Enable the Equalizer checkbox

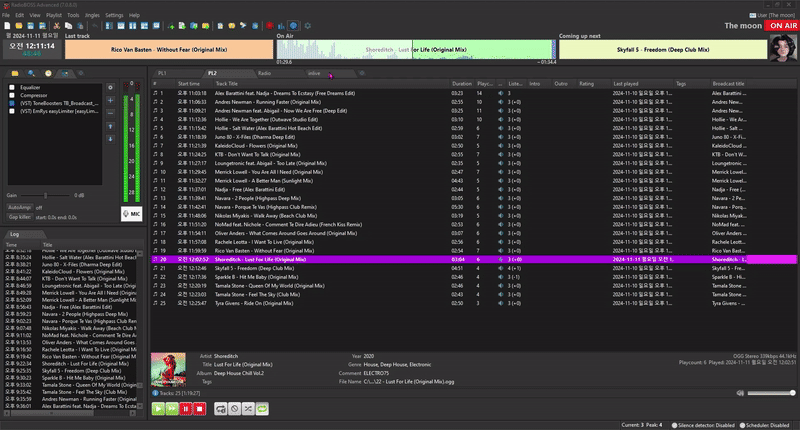(11, 87)
